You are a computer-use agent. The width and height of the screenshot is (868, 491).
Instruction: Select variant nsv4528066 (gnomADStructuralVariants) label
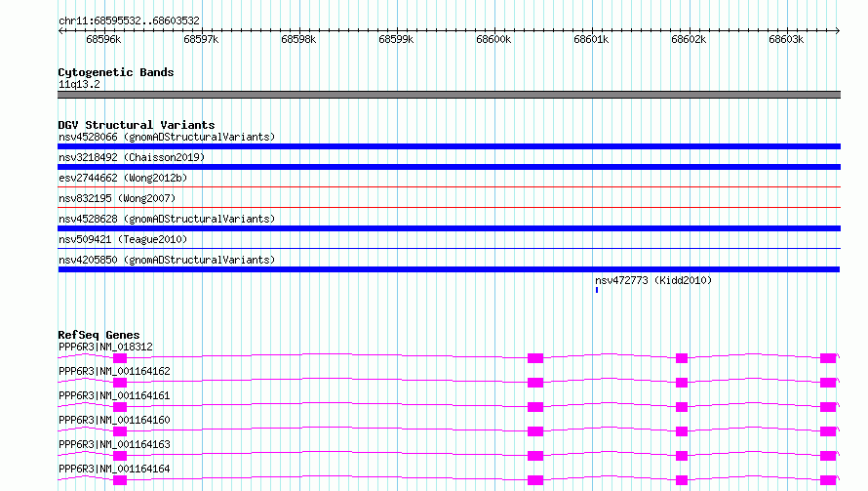pyautogui.click(x=167, y=137)
